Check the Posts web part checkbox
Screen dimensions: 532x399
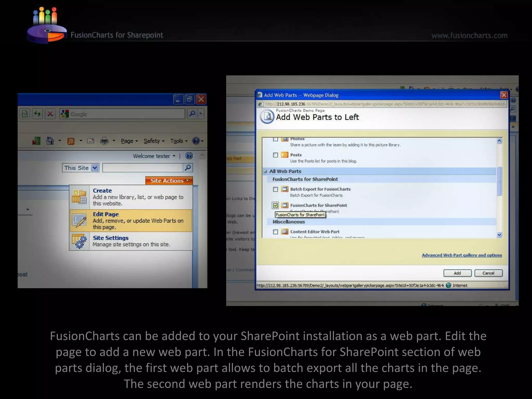coord(276,155)
